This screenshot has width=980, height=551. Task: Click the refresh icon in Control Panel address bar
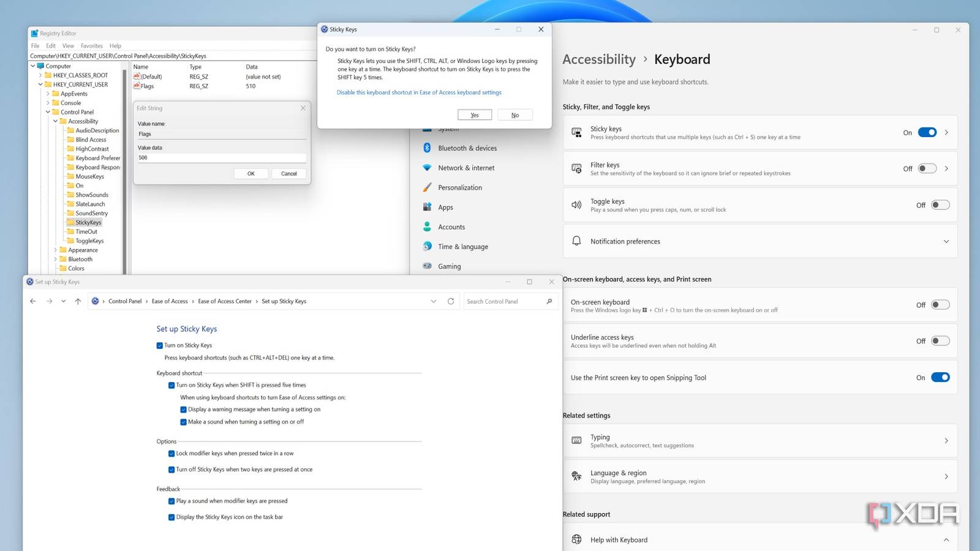click(x=451, y=301)
